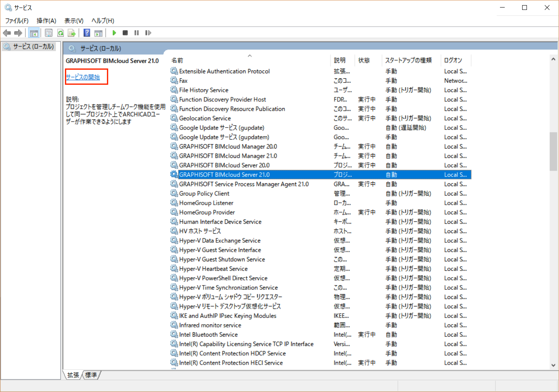Open the ファイル(F) menu

pos(17,21)
